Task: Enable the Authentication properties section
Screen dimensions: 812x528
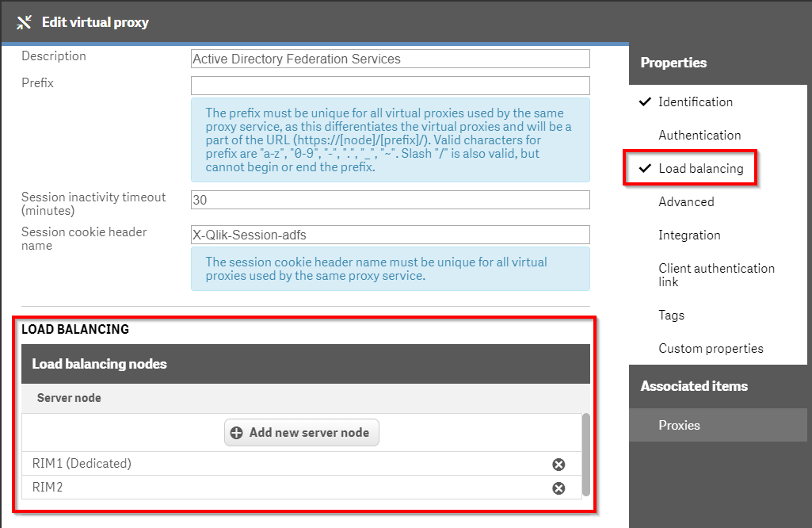Action: [700, 135]
